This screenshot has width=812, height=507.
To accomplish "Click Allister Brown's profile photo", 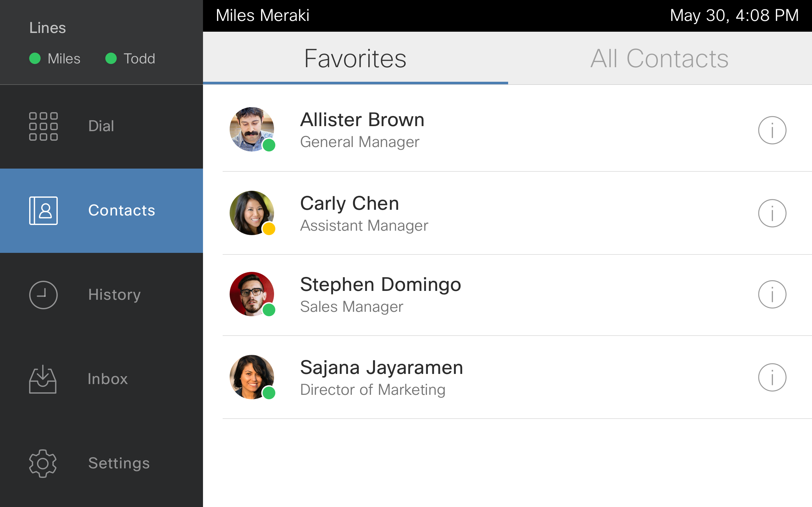I will (x=252, y=129).
